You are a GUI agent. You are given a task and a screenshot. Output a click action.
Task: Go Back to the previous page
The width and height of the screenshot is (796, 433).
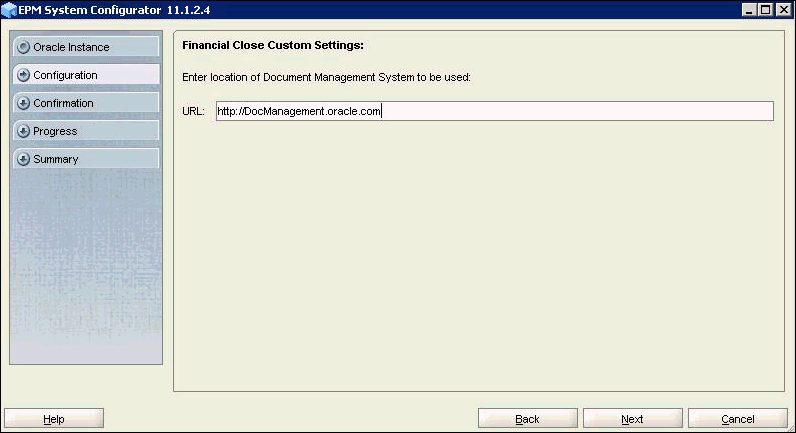527,419
